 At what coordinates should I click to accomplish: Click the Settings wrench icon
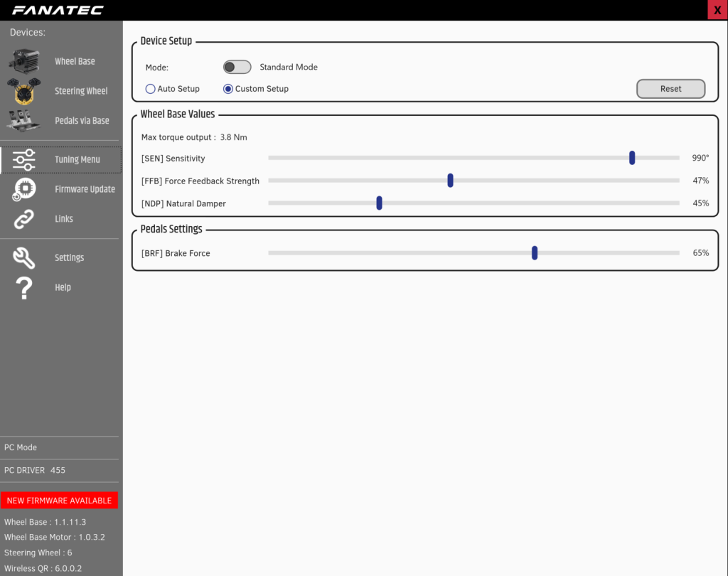pyautogui.click(x=23, y=258)
